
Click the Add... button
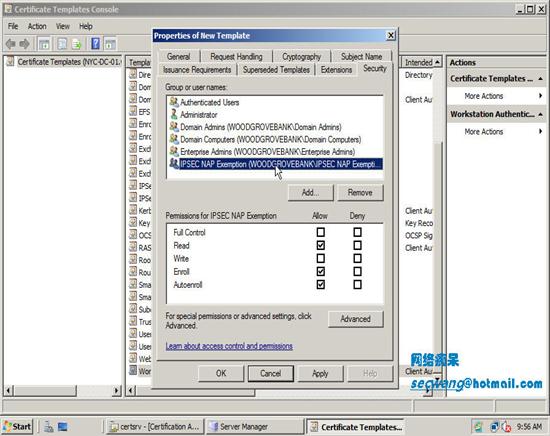(310, 193)
